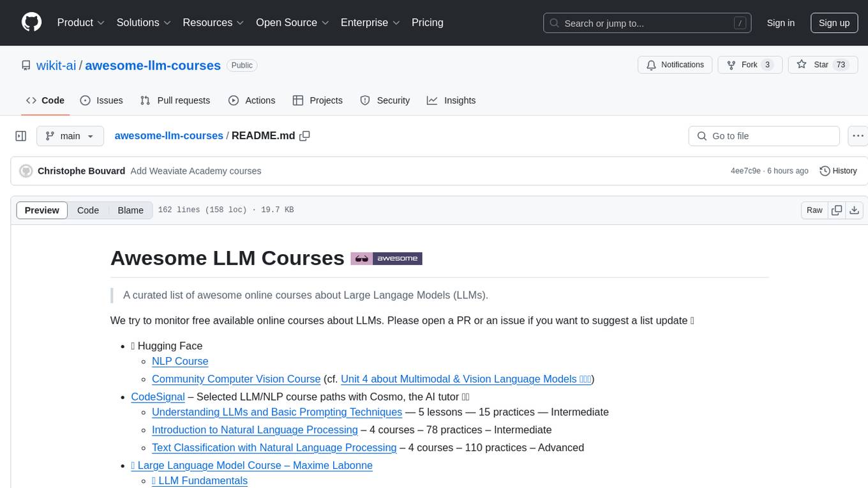
Task: Go to the awesome-llm-courses breadcrumb folder
Action: point(168,136)
